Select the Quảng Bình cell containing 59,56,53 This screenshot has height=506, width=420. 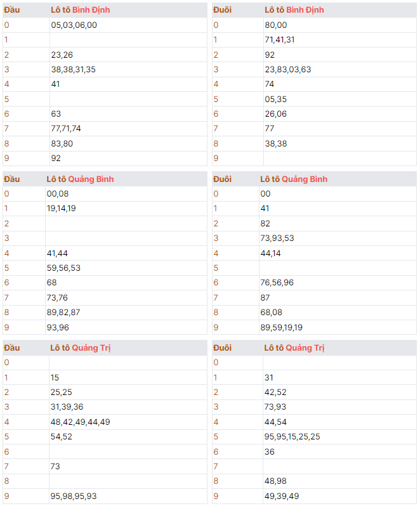click(126, 268)
